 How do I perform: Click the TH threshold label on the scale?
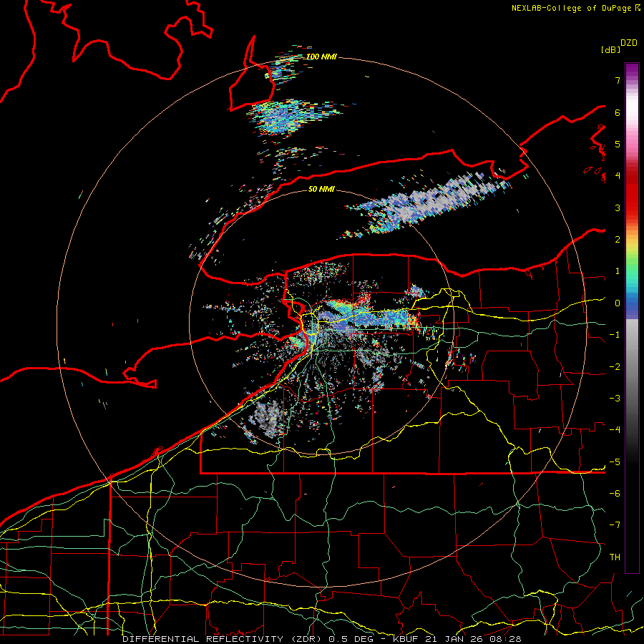[615, 557]
